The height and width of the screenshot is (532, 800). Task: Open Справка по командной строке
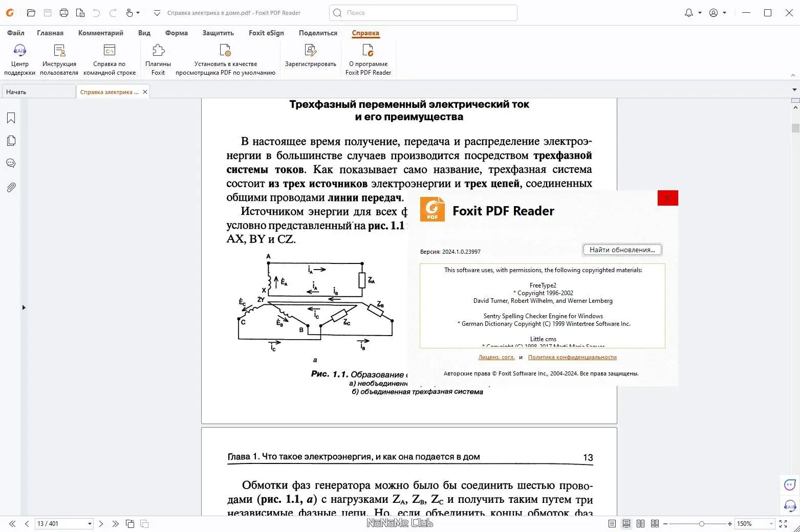pos(109,58)
